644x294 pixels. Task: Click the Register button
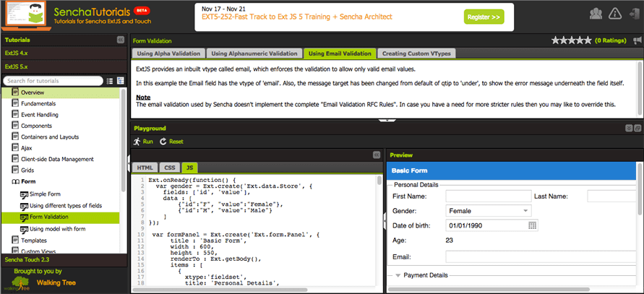point(484,17)
